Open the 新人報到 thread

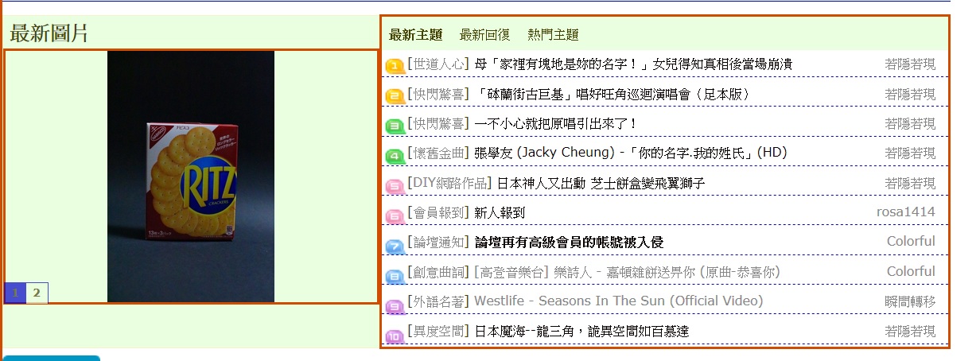click(x=500, y=212)
